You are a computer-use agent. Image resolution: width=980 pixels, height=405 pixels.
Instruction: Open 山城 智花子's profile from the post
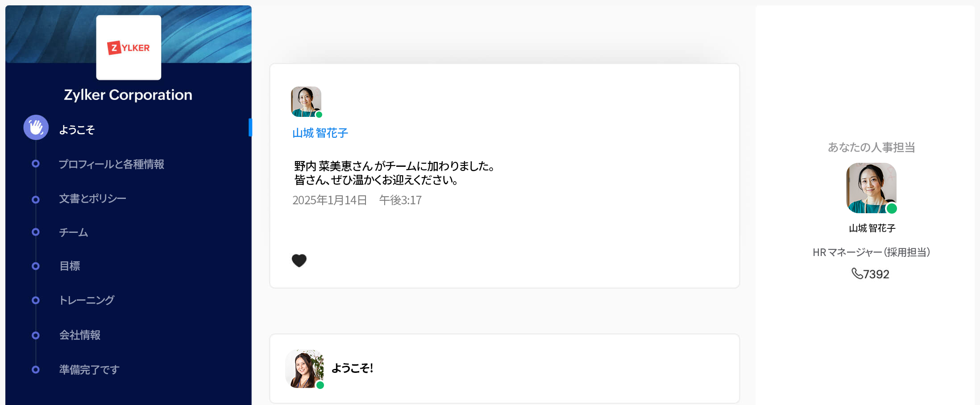pos(320,133)
